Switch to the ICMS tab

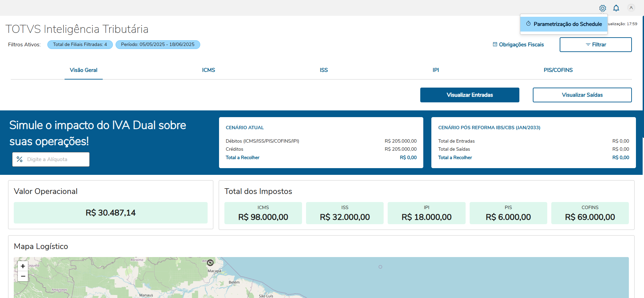(209, 70)
